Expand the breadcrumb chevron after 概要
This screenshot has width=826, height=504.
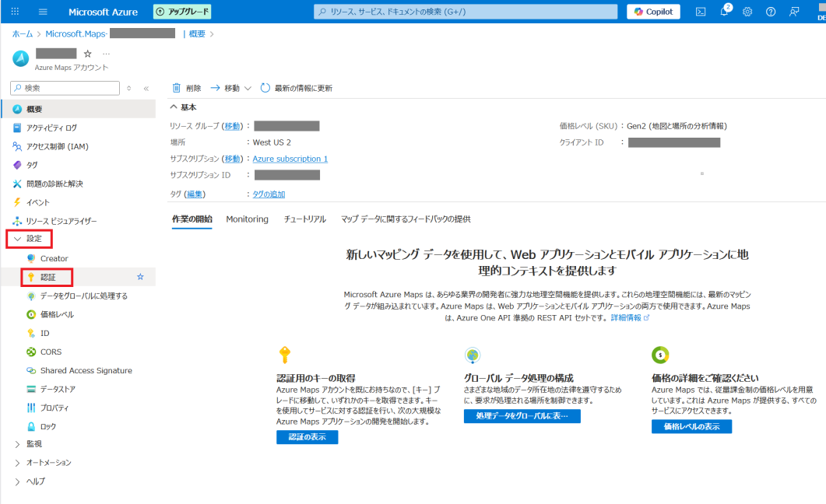coord(212,33)
